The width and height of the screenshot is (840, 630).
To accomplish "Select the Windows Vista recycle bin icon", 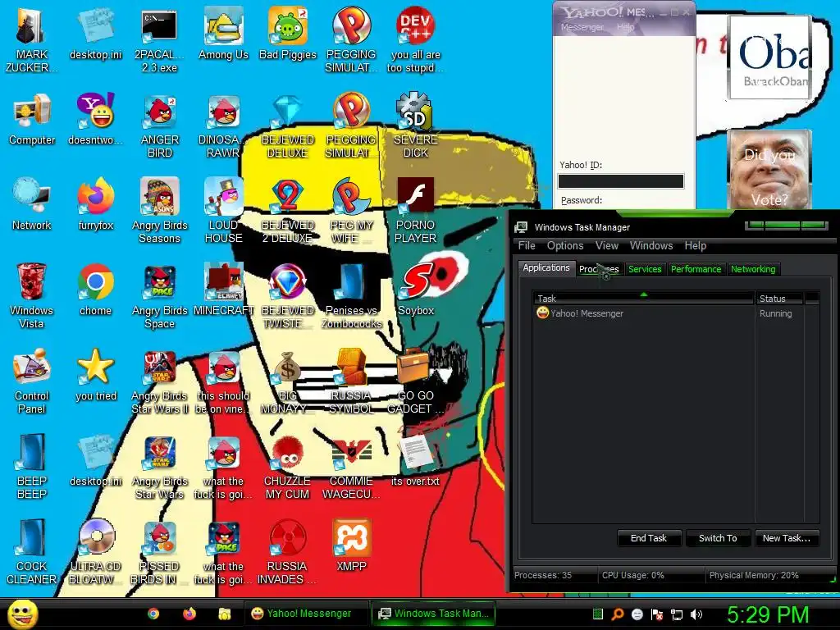I will point(32,295).
